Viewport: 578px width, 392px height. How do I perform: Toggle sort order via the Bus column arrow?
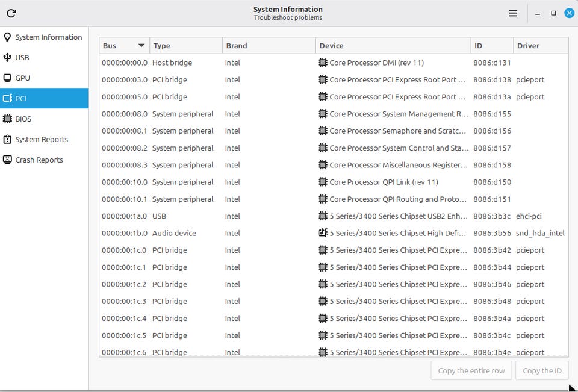tap(141, 46)
